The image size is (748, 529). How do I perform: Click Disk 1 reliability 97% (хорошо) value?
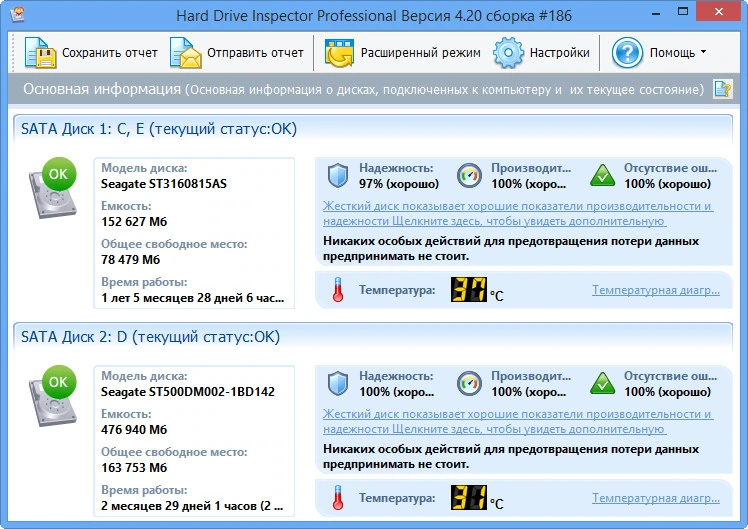pyautogui.click(x=399, y=184)
